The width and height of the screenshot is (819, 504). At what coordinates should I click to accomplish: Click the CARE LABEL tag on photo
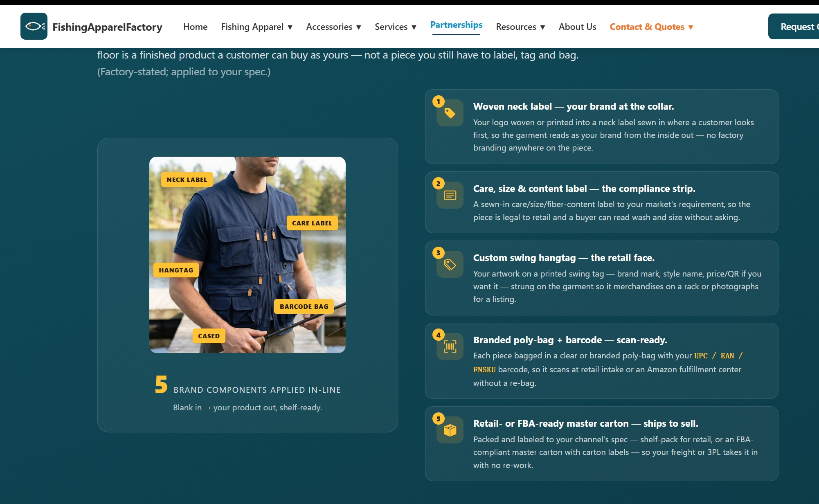pos(312,223)
